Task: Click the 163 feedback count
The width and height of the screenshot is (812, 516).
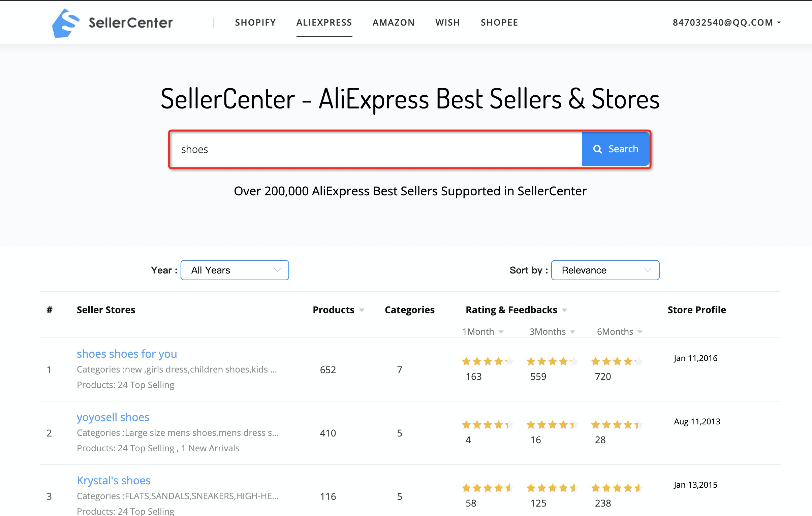Action: point(473,377)
